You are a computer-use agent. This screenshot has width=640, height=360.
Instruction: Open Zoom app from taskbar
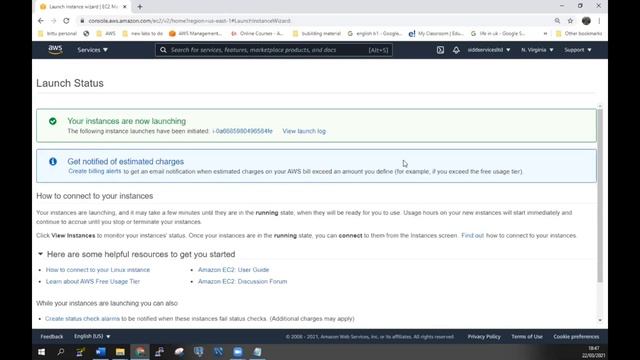(238, 352)
